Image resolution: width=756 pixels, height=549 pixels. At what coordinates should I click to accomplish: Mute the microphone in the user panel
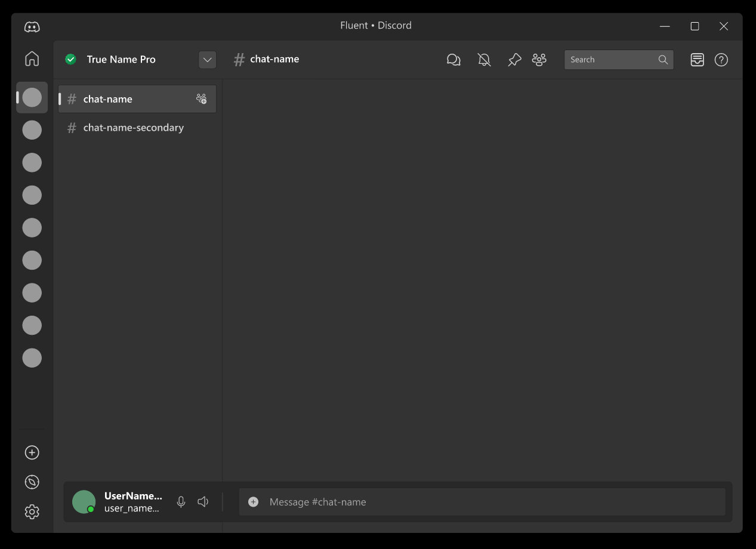(181, 502)
